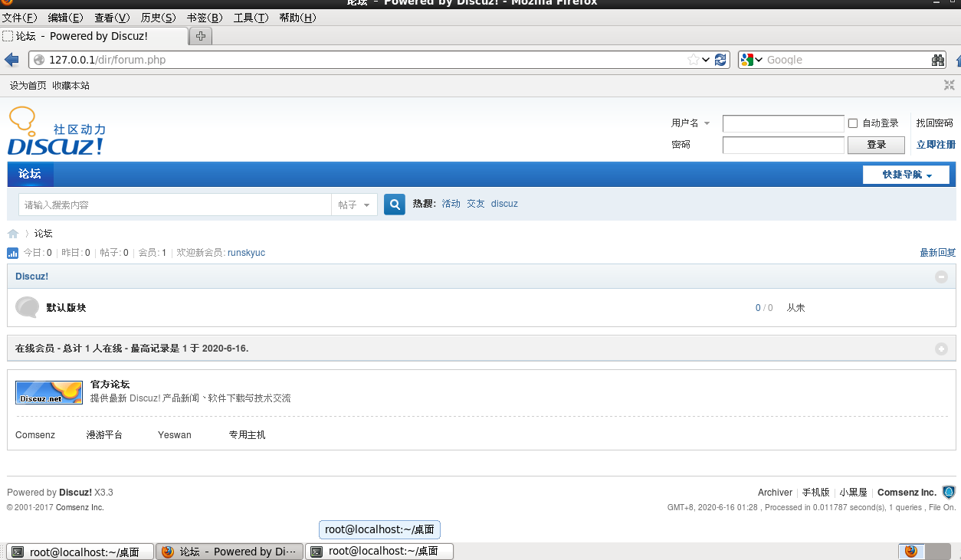Click the 官方论坛 link
This screenshot has width=961, height=560.
110,385
